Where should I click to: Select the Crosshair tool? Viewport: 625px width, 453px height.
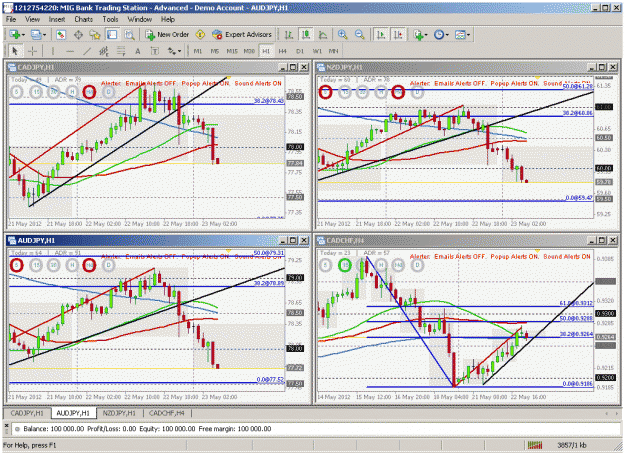tap(33, 51)
